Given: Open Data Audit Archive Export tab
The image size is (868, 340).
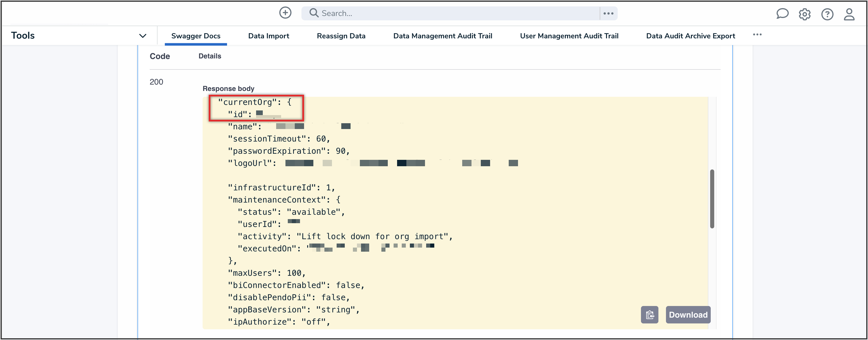Looking at the screenshot, I should tap(690, 36).
